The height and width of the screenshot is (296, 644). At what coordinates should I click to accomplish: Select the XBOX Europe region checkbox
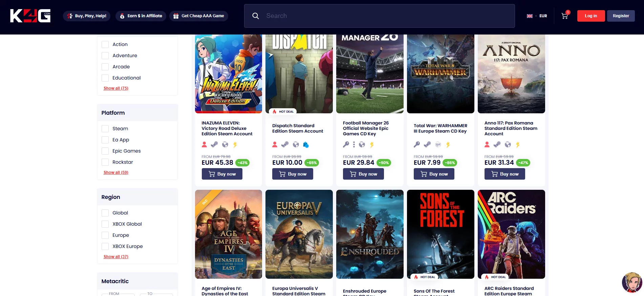click(105, 247)
